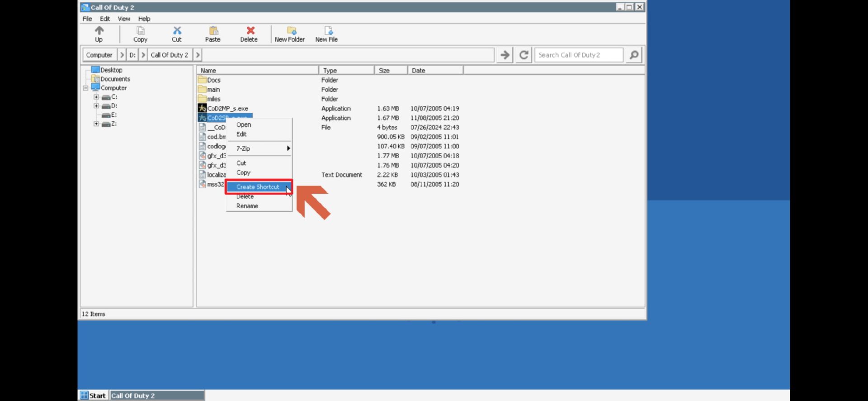
Task: Click the Up toolbar arrow icon
Action: pos(99,30)
